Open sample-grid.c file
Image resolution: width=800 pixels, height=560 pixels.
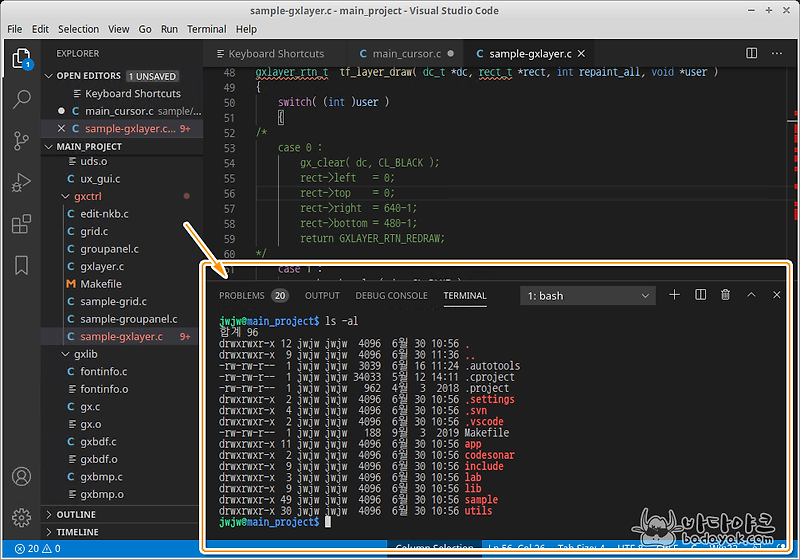click(113, 301)
